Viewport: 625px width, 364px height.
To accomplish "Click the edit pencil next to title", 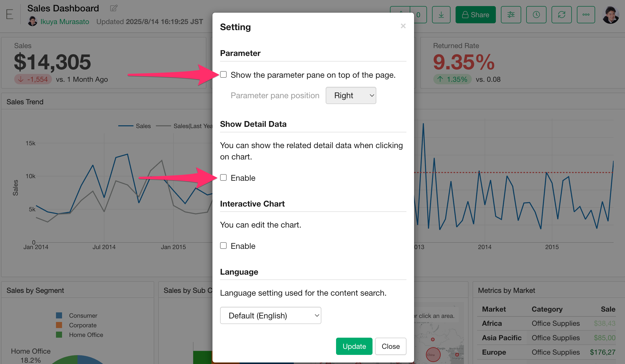I will tap(114, 8).
